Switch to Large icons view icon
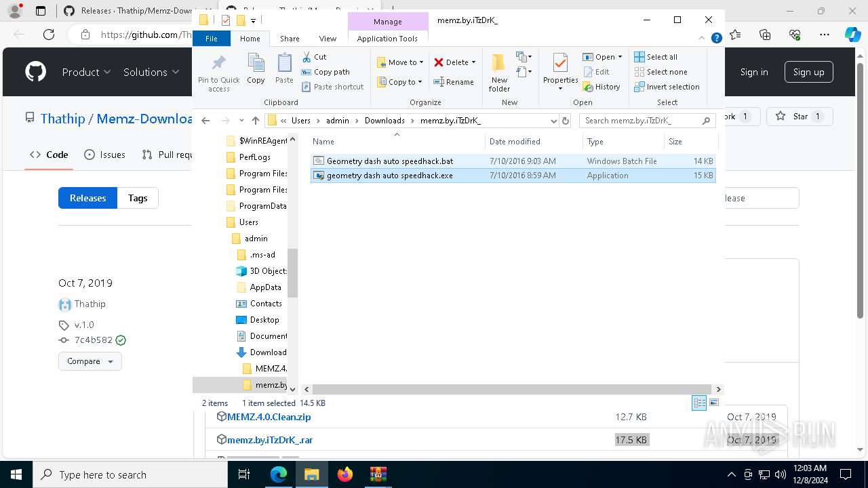The image size is (868, 488). pos(713,403)
